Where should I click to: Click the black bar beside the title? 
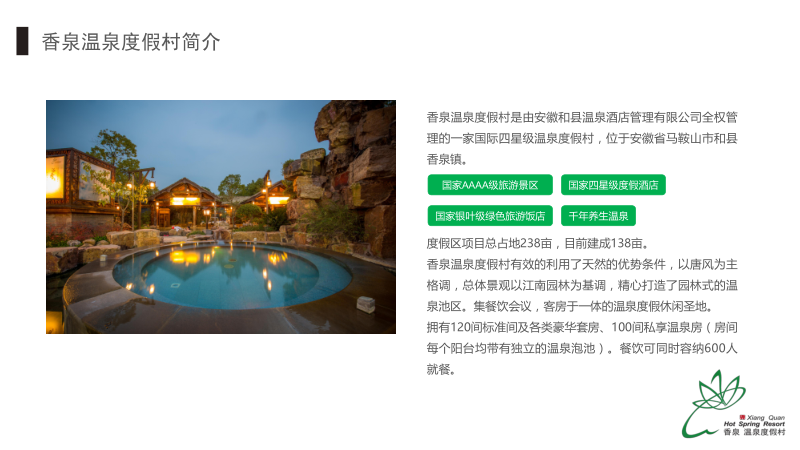pos(22,41)
